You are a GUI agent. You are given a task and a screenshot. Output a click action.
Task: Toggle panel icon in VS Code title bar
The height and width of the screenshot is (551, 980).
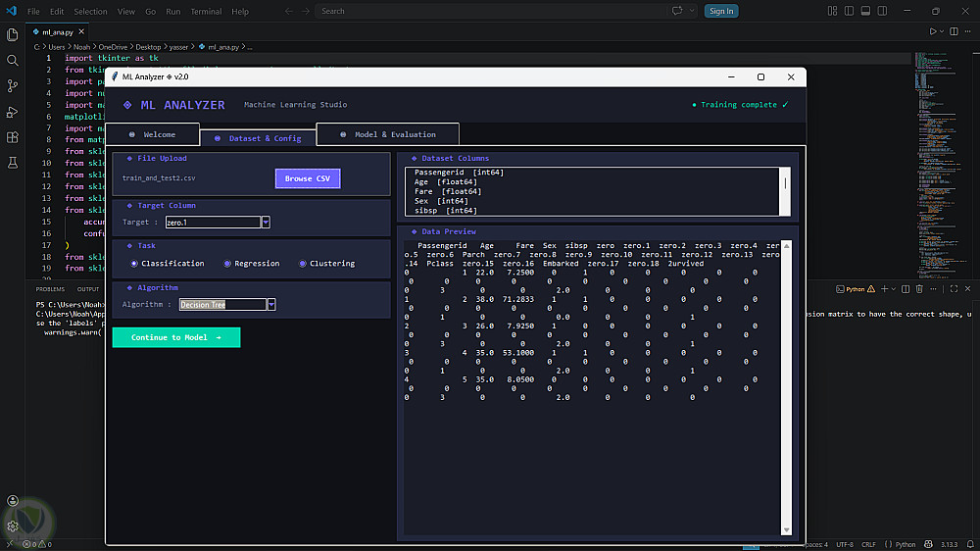pyautogui.click(x=865, y=11)
